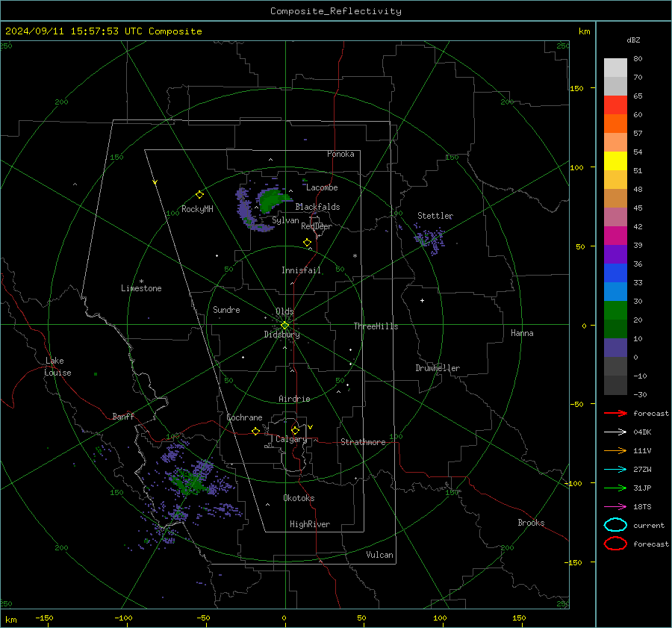672x628 pixels.
Task: Click the current legend label
Action: pyautogui.click(x=649, y=526)
